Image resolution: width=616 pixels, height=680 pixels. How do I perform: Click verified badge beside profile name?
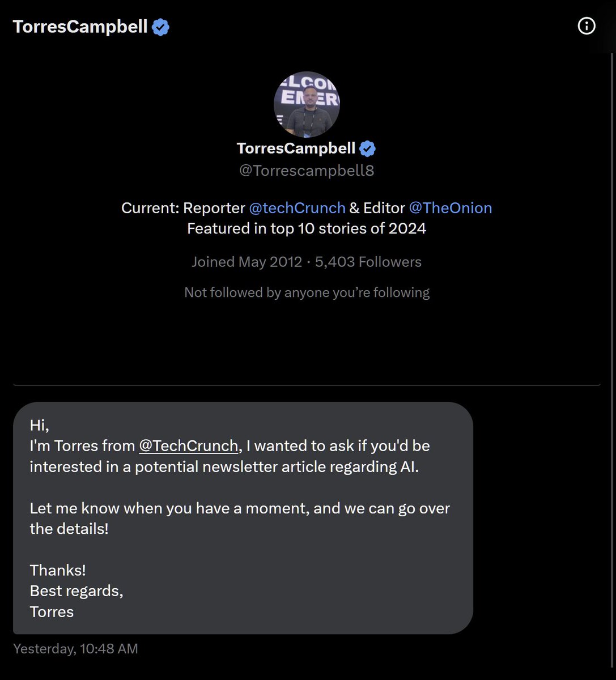pos(368,148)
